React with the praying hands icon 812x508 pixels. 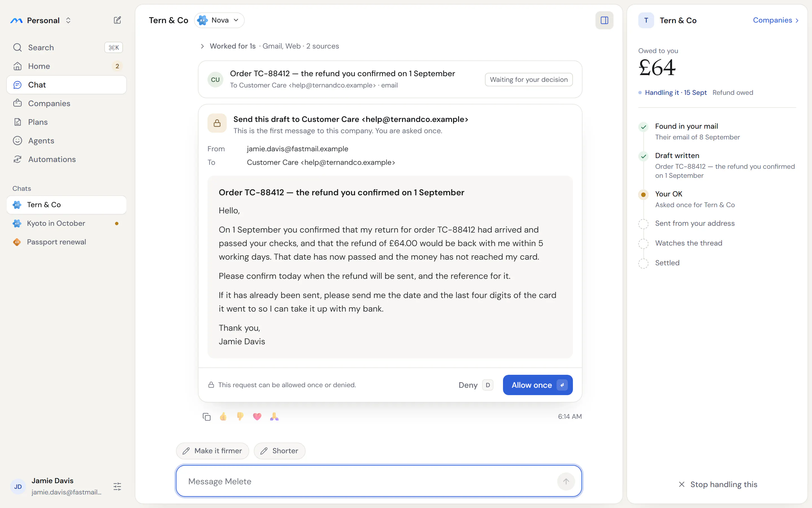274,417
